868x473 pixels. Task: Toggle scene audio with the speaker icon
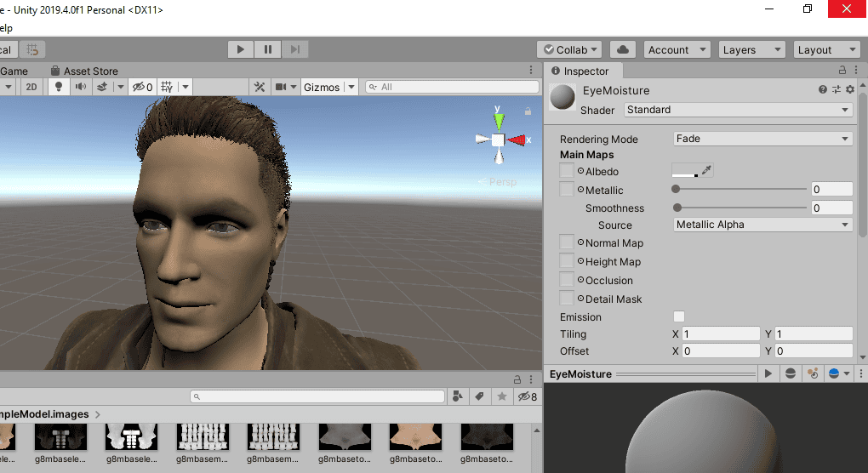pos(81,87)
